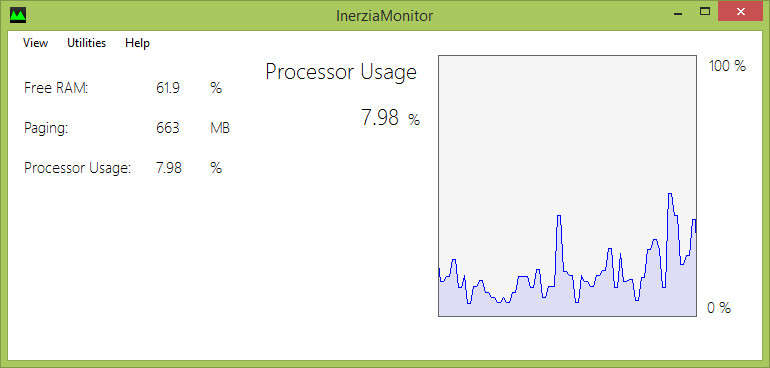
Task: Maximize the InerziaMonitor window
Action: [x=705, y=12]
